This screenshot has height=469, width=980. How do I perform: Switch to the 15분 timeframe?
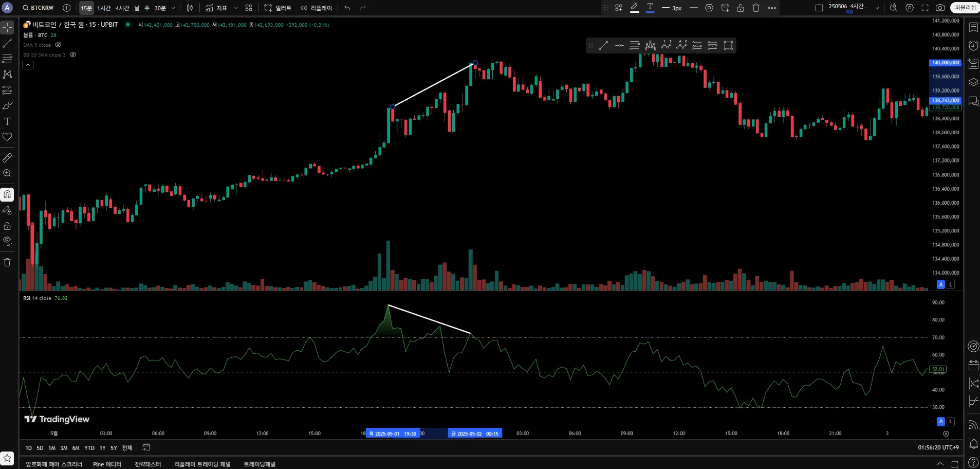point(86,8)
